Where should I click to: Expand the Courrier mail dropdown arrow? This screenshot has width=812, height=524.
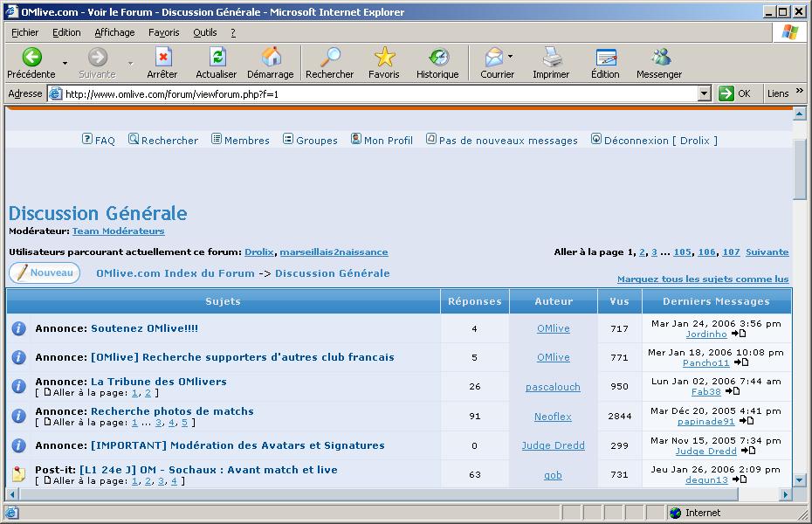(x=511, y=58)
